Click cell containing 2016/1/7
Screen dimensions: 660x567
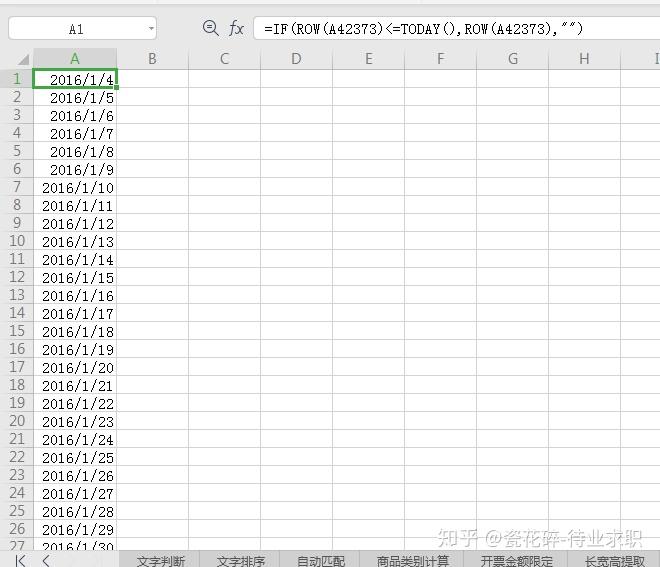[x=75, y=133]
